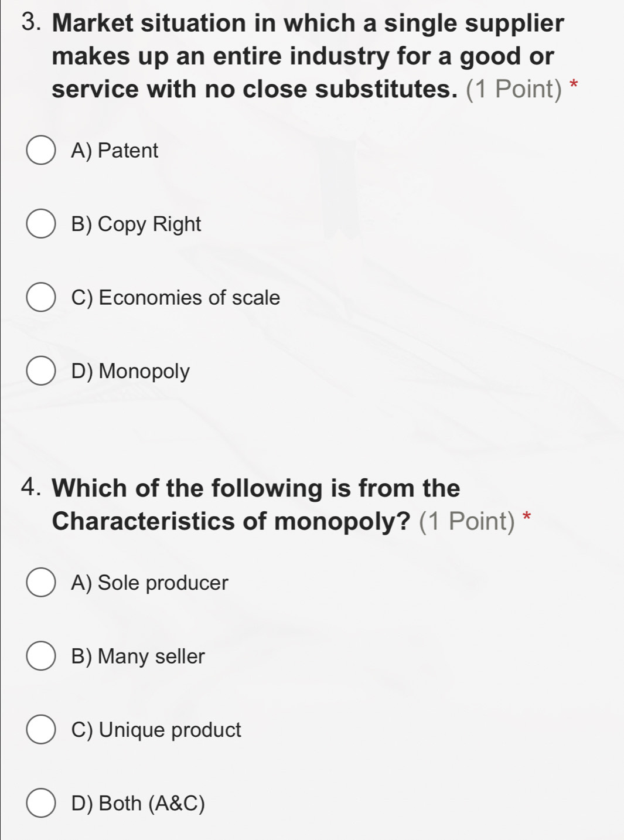Click the 'C) Unique product' label text

(156, 730)
